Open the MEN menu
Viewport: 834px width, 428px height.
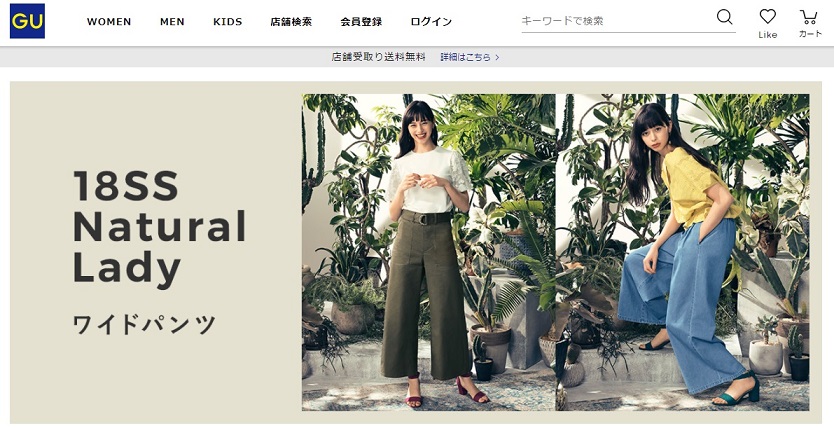point(172,22)
